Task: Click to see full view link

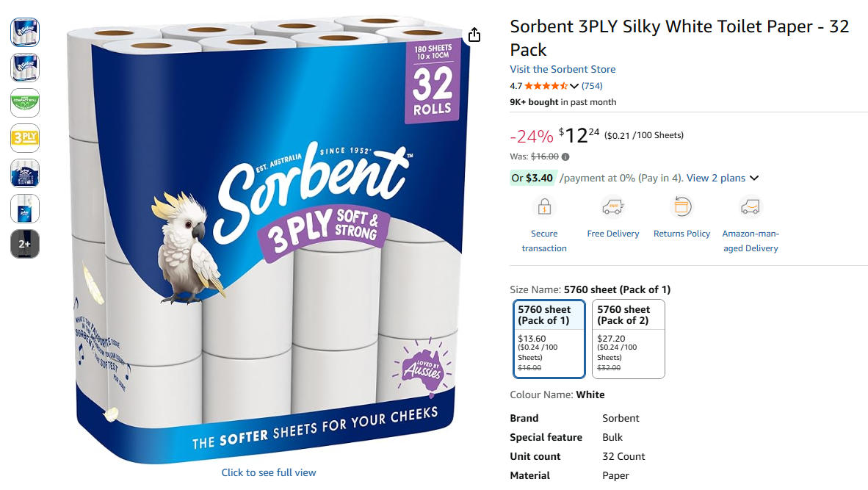Action: tap(269, 472)
